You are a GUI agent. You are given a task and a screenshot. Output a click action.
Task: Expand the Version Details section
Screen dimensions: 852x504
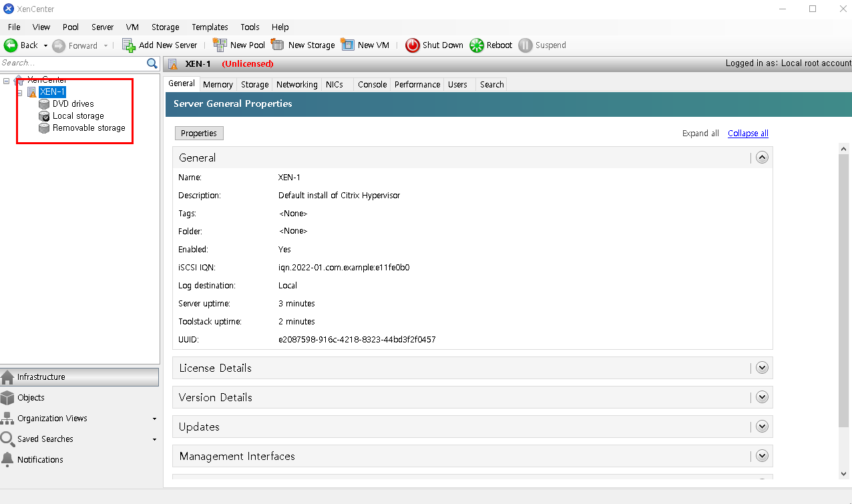coord(763,397)
